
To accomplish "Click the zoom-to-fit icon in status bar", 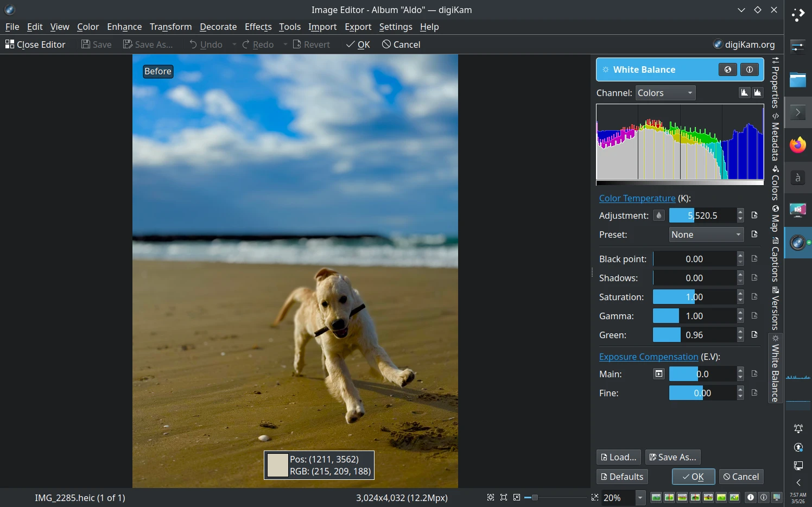I will (x=490, y=497).
